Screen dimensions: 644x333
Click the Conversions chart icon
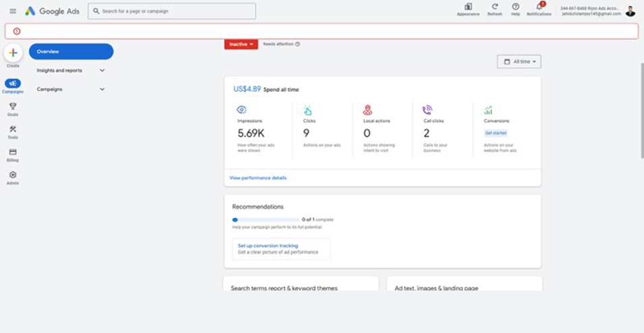click(488, 110)
